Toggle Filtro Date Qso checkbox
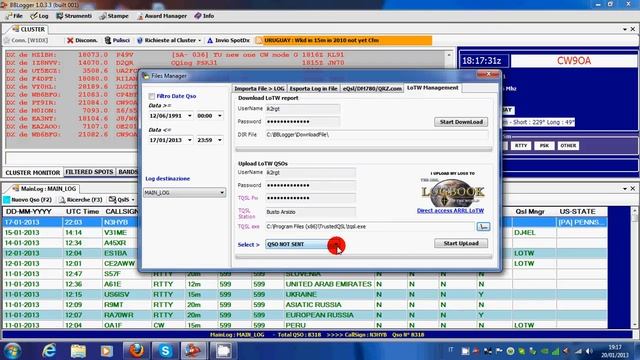Viewport: 640px width, 360px height. point(152,96)
